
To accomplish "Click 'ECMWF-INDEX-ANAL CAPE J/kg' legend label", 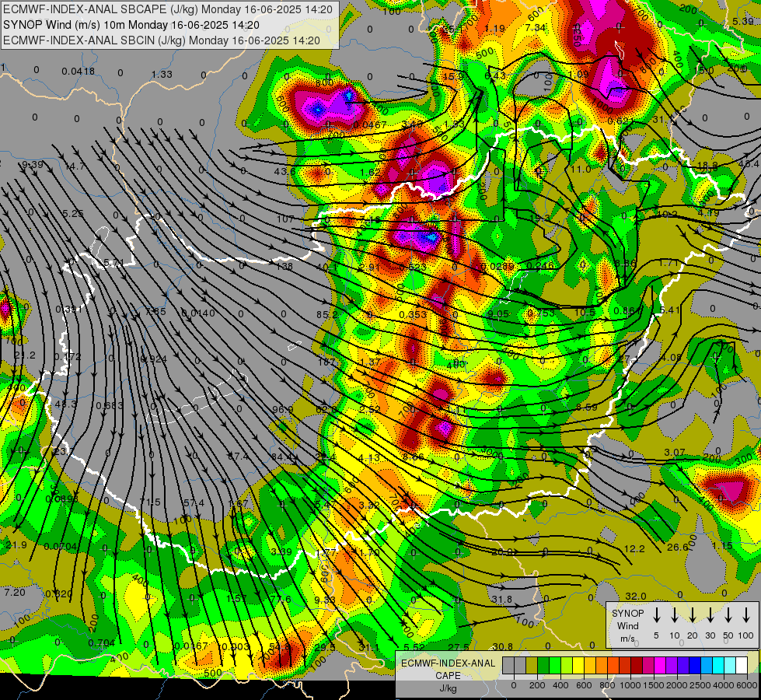I will coord(448,676).
